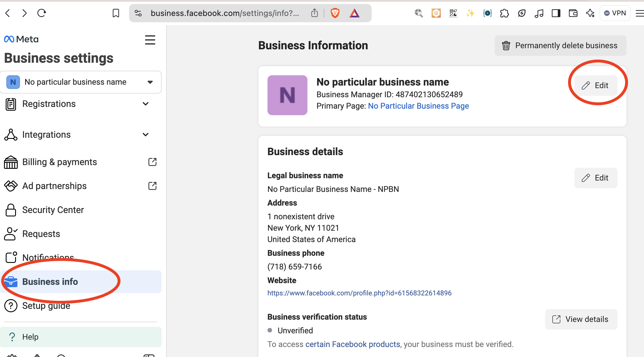Open the business account selector dropdown
The width and height of the screenshot is (644, 357).
coord(80,82)
